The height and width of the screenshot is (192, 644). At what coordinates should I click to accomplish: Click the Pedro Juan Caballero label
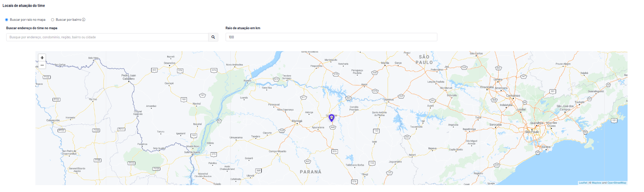tap(129, 77)
